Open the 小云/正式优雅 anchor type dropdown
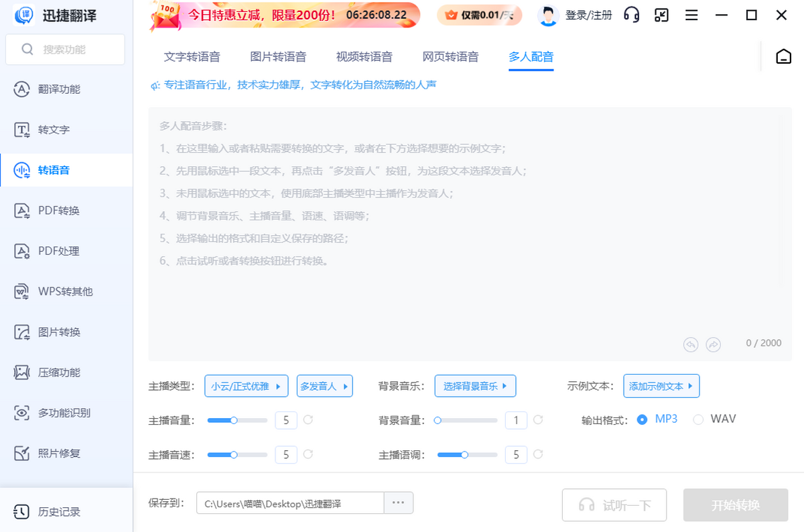Image resolution: width=804 pixels, height=532 pixels. pyautogui.click(x=247, y=386)
